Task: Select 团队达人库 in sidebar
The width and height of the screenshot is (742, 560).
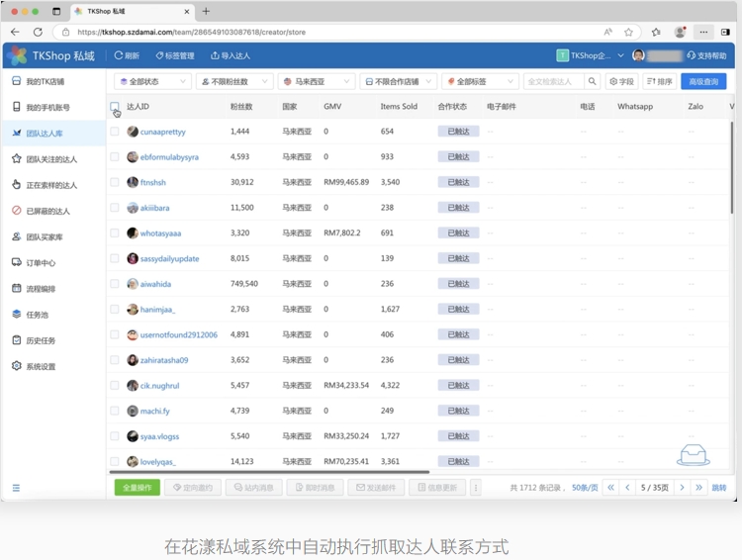Action: (x=53, y=133)
